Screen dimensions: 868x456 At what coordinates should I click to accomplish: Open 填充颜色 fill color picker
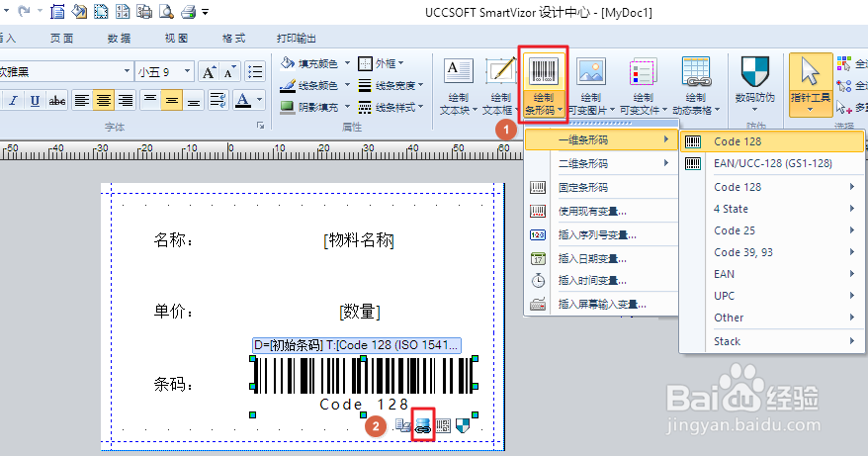[x=314, y=63]
